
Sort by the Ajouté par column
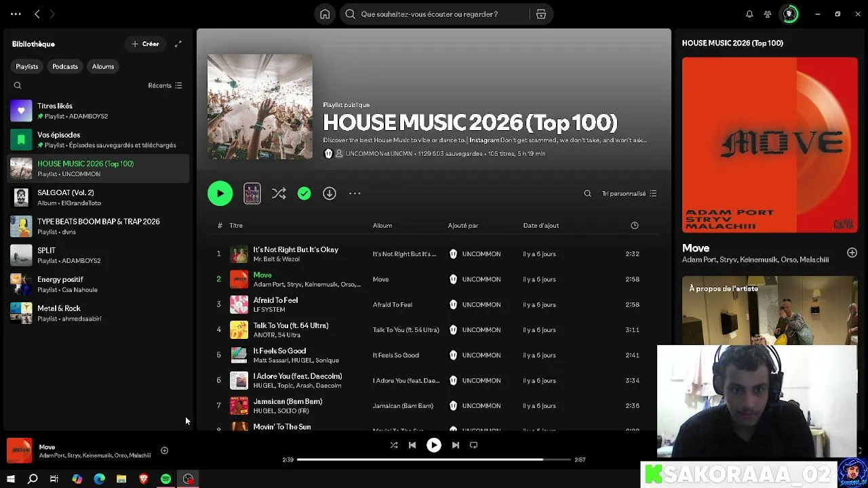click(463, 226)
